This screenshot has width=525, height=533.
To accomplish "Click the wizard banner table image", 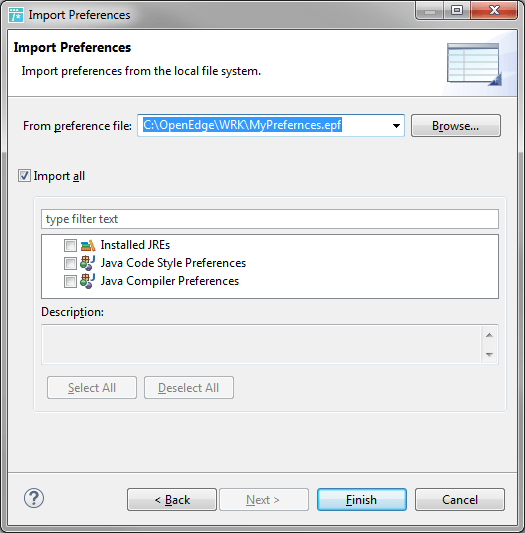I will click(474, 64).
